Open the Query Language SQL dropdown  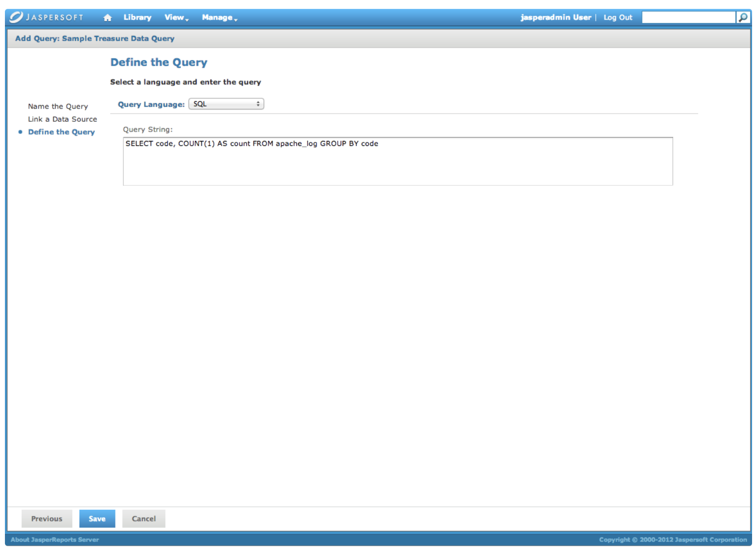(226, 104)
